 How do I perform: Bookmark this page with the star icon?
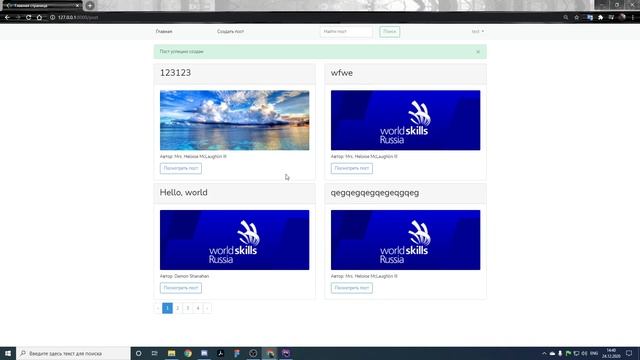point(577,18)
